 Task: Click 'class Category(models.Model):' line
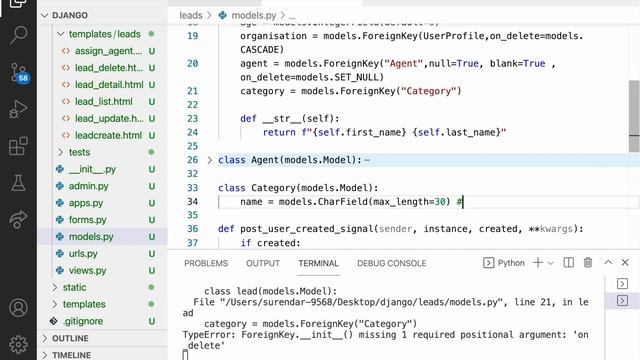pos(298,188)
